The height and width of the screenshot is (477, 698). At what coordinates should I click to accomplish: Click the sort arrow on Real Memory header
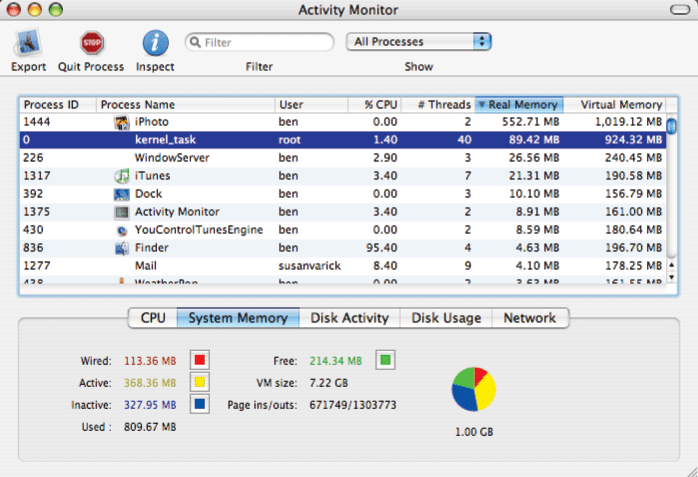481,105
